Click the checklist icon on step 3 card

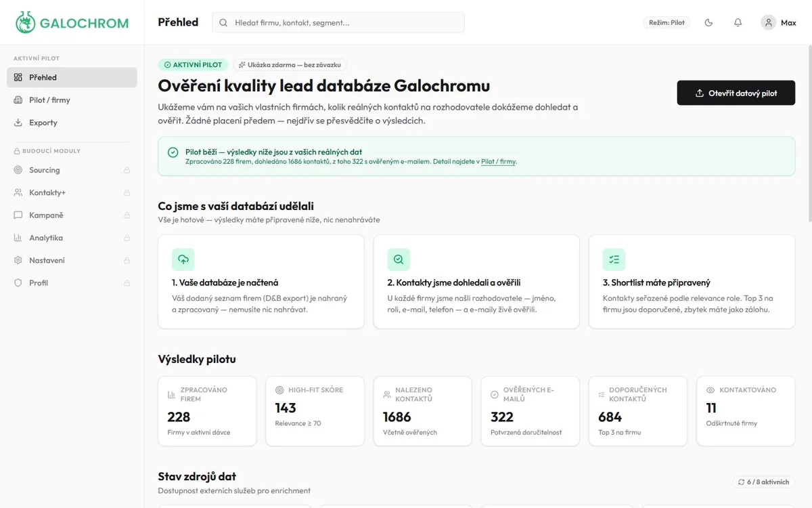(614, 259)
